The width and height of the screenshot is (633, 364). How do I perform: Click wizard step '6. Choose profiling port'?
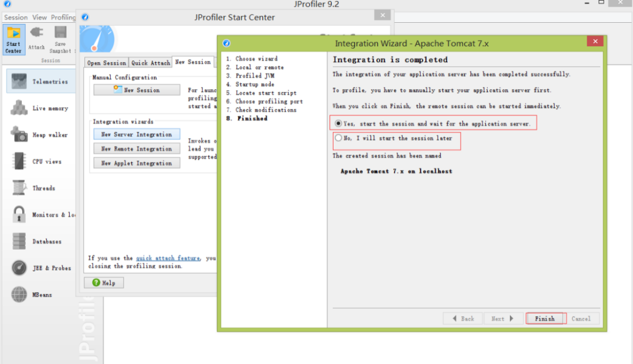tap(264, 101)
